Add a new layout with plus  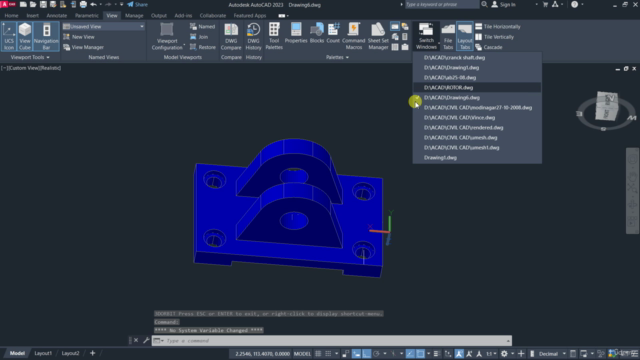pyautogui.click(x=93, y=353)
